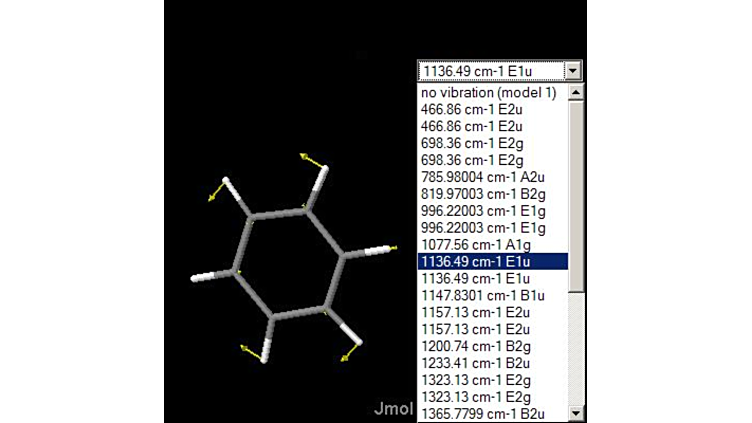Click the combo box dropdown arrow button
This screenshot has width=752, height=423.
[x=573, y=71]
